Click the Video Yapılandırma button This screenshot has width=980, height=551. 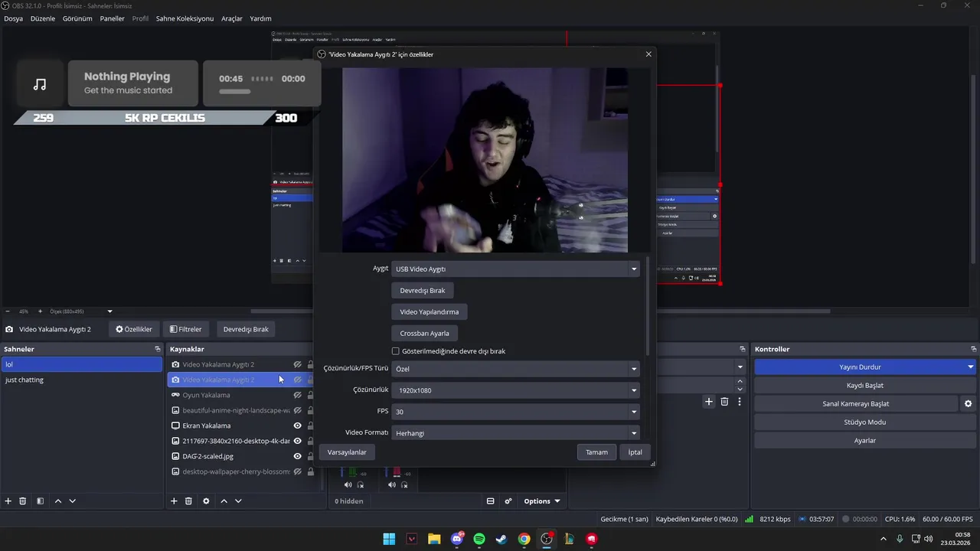pos(430,311)
